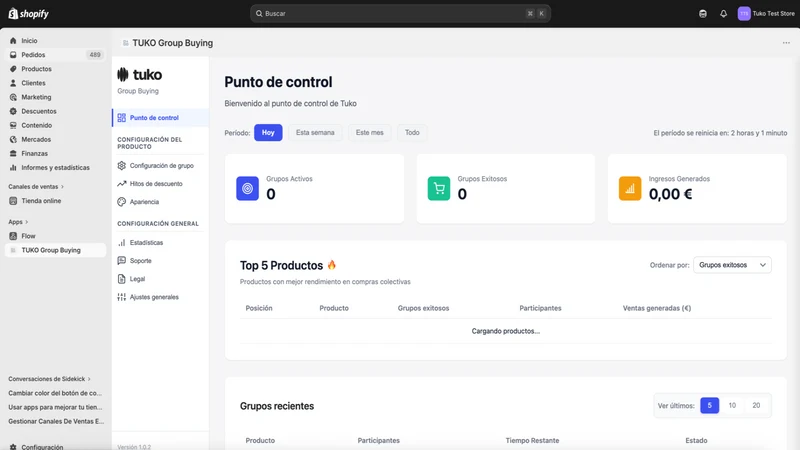The image size is (800, 450).
Task: Show last 10 recent groups
Action: (732, 406)
